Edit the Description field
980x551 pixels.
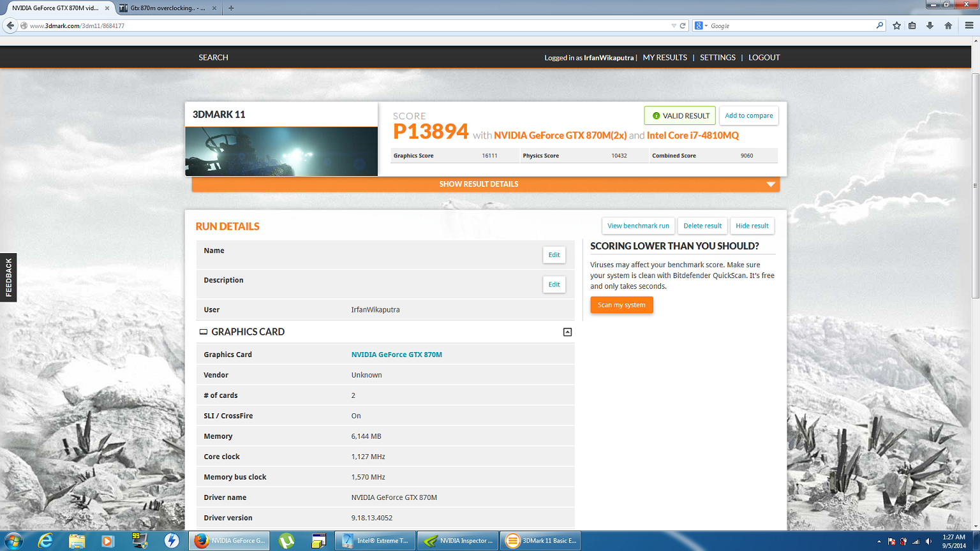coord(554,284)
